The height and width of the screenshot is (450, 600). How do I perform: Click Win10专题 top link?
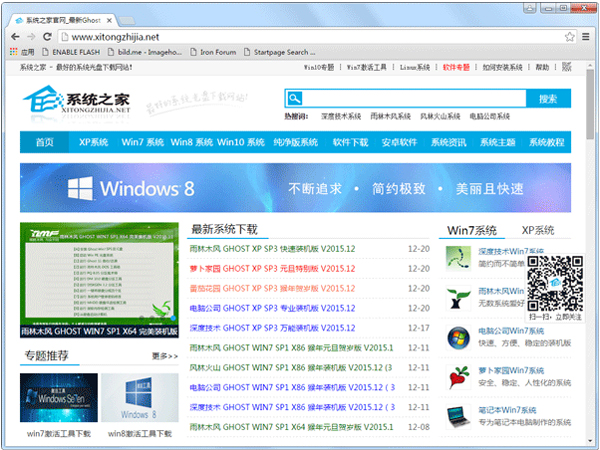[x=319, y=67]
